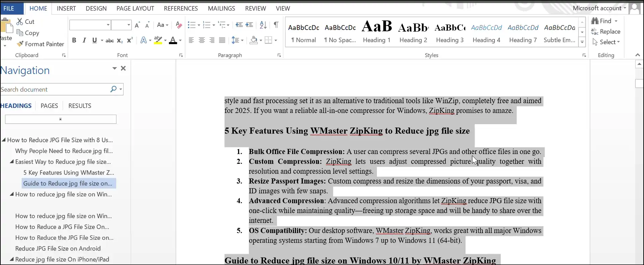The width and height of the screenshot is (644, 265).
Task: Open Text Effects letter A icon
Action: click(143, 40)
